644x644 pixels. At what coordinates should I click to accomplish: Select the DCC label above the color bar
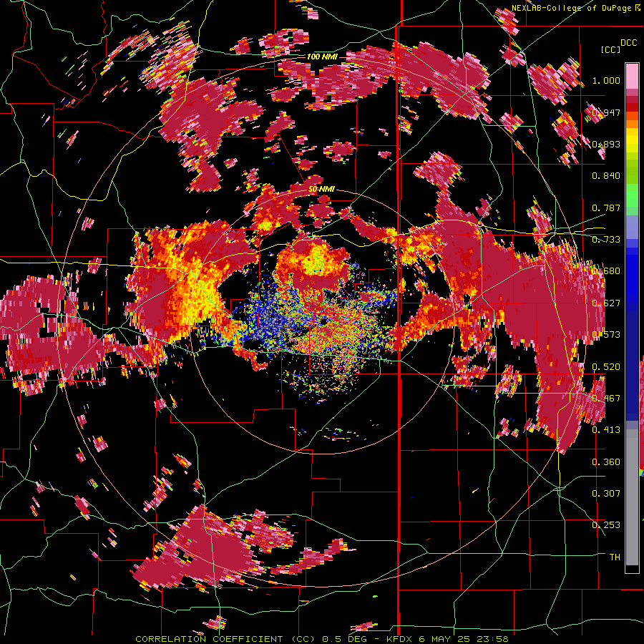coord(628,43)
